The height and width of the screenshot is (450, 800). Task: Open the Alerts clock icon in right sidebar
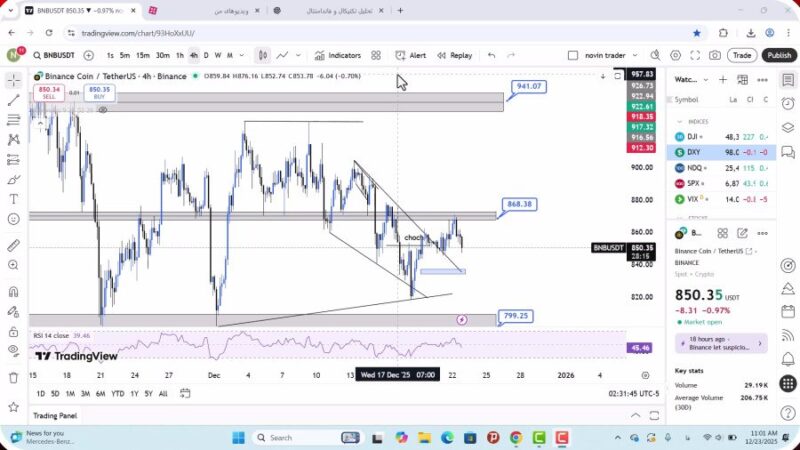788,103
